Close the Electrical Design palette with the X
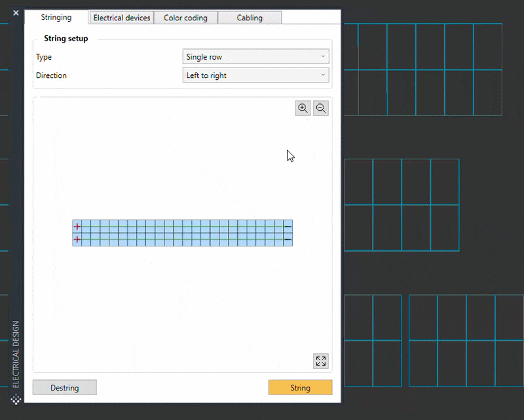The height and width of the screenshot is (420, 524). tap(16, 12)
